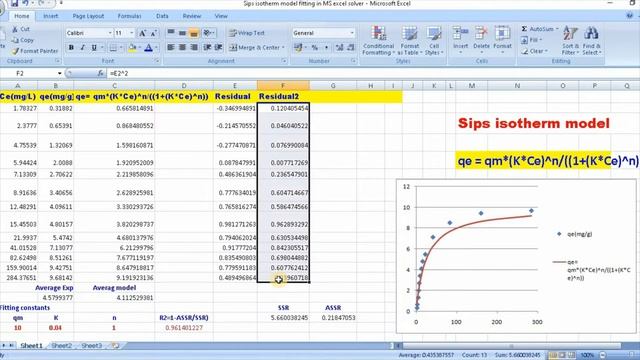
Task: Click the Copy icon in Clipboard group
Action: pos(15,40)
